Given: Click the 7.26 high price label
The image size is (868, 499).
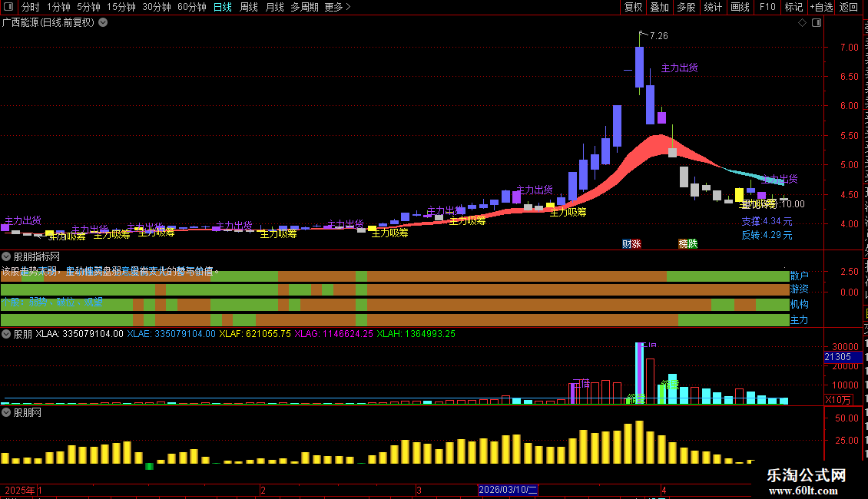Looking at the screenshot, I should click(659, 36).
